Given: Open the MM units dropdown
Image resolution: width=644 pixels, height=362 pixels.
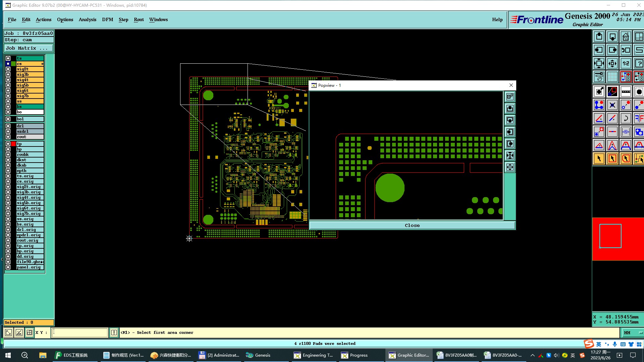Looking at the screenshot, I should (x=633, y=333).
